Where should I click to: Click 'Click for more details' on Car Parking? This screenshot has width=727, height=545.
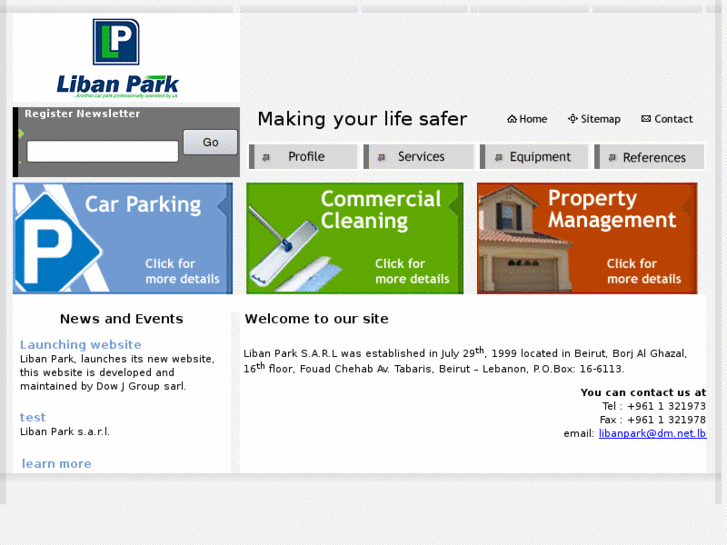(x=182, y=271)
